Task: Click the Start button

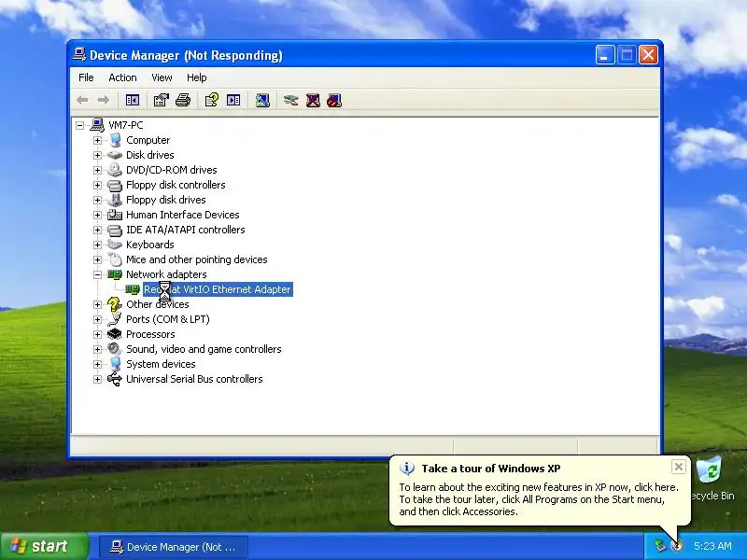Action: [x=45, y=546]
